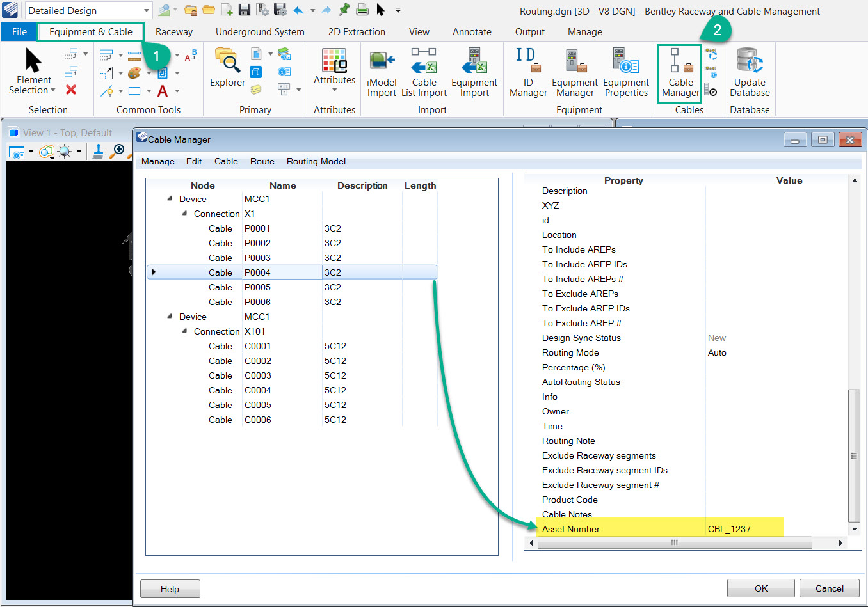Click the Design Sync Status value New

click(x=717, y=338)
